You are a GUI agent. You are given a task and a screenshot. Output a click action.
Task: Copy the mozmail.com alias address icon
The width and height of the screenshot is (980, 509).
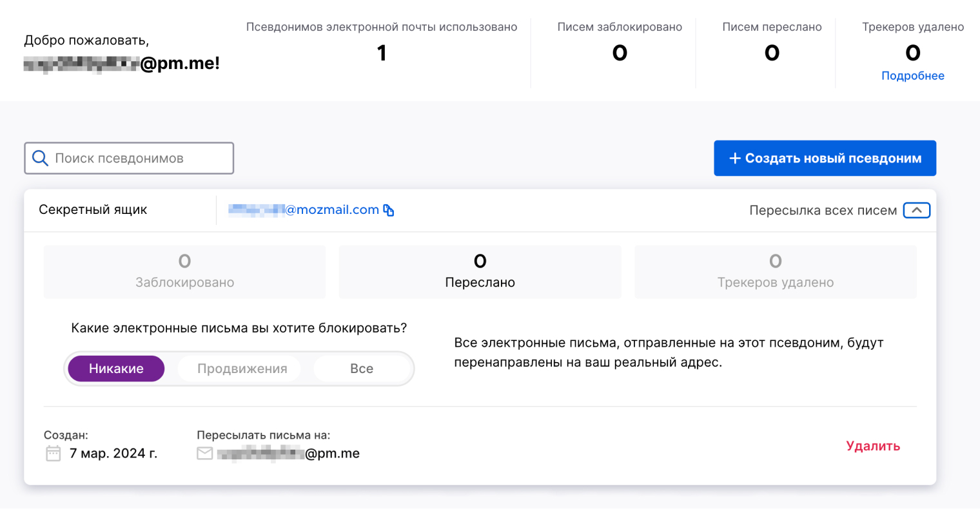pyautogui.click(x=389, y=210)
